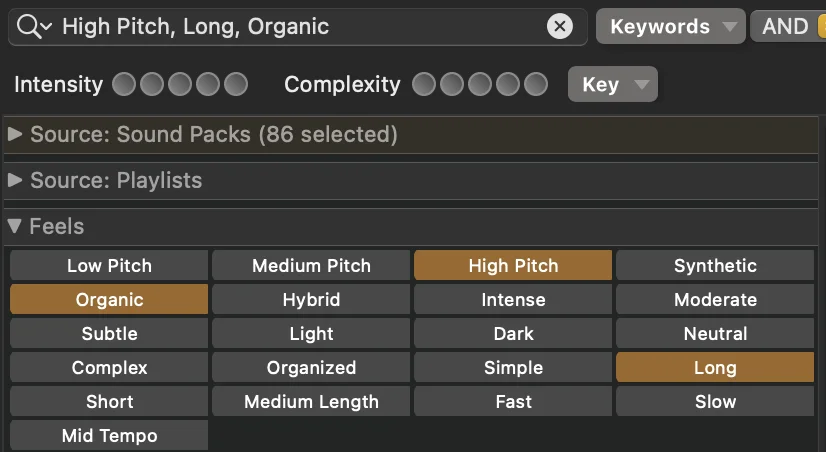Expand the Source: Sound Packs section

point(15,134)
